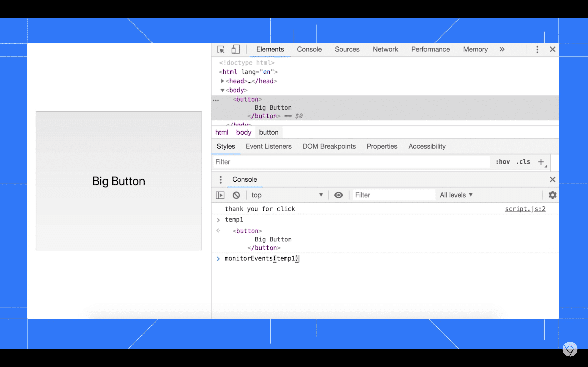Click the script.js:2 link in console
The width and height of the screenshot is (588, 367).
[525, 209]
